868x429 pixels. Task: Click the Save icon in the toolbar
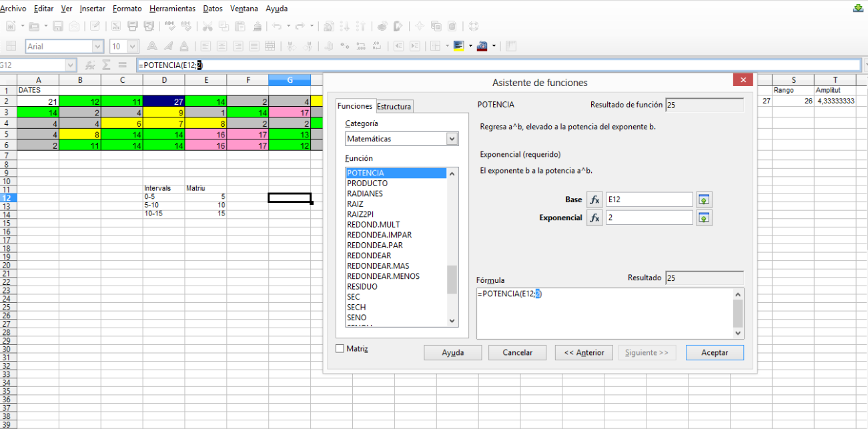click(58, 27)
